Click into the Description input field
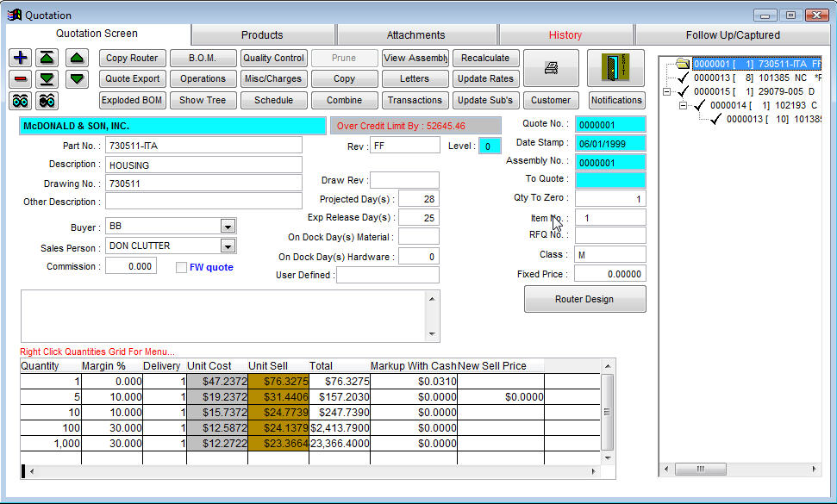837x504 pixels. [x=203, y=165]
